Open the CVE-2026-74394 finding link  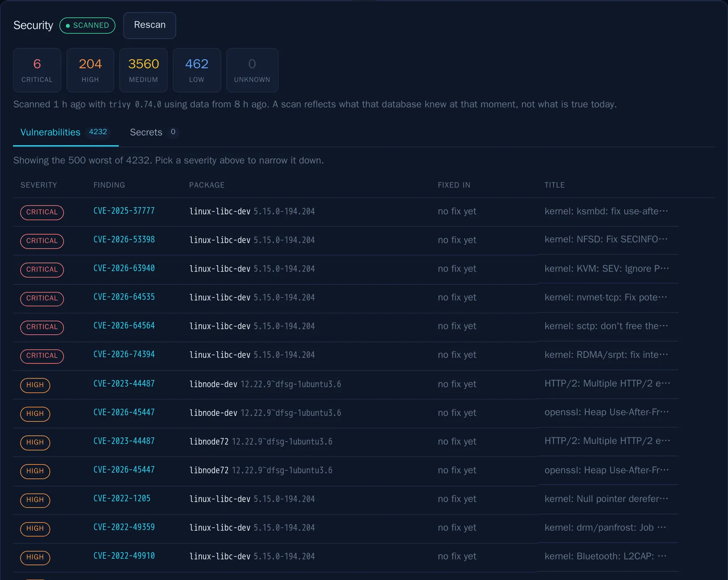(x=124, y=354)
